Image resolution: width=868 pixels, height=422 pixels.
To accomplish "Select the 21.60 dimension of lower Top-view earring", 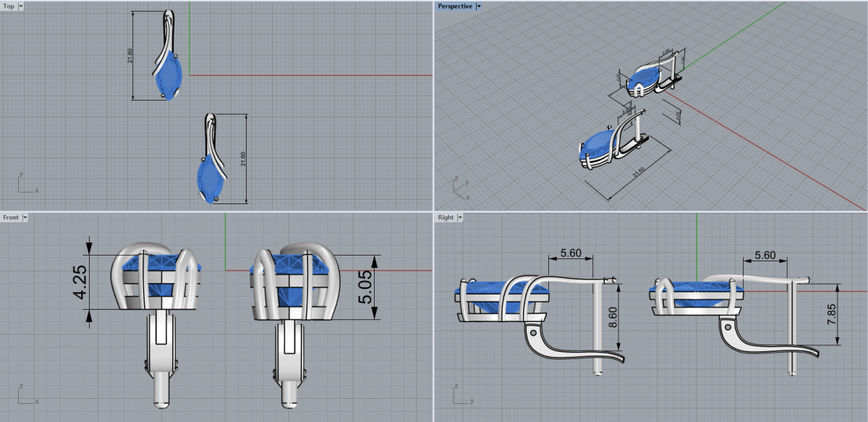I will click(243, 158).
